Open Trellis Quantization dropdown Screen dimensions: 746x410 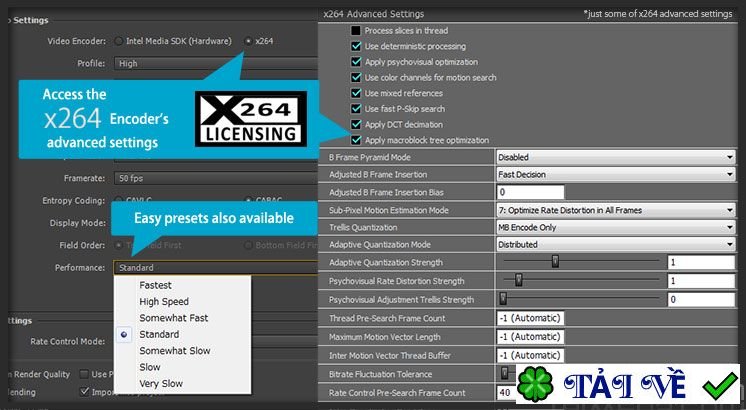pos(616,227)
